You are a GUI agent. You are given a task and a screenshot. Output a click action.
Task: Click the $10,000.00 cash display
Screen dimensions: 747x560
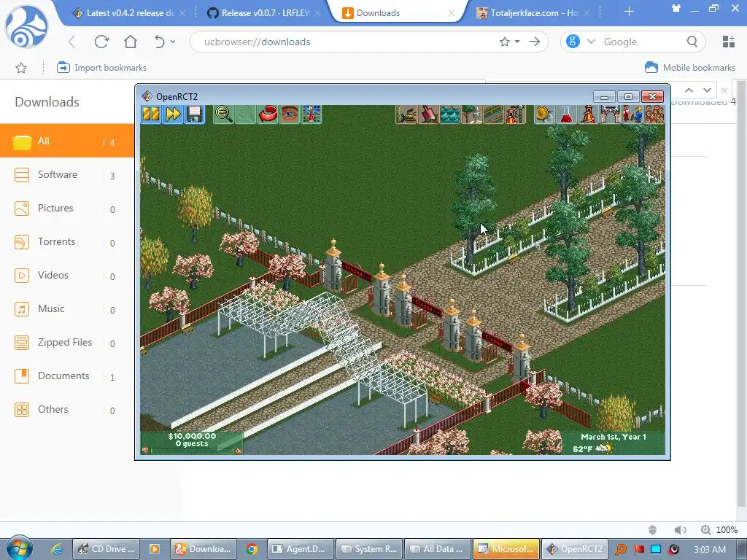(192, 436)
